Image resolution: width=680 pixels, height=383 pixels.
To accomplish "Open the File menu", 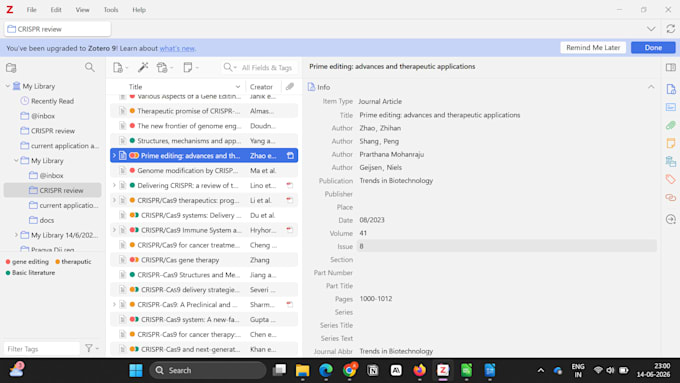I will [x=32, y=10].
